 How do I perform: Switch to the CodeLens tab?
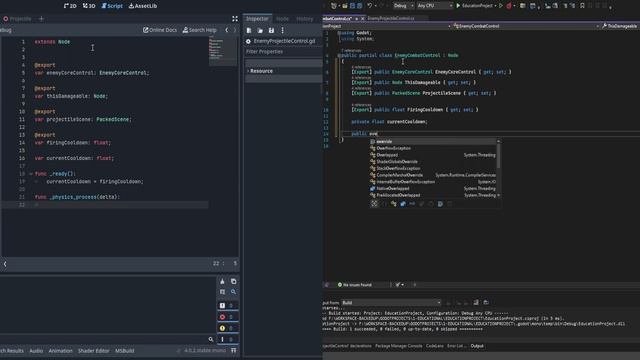point(435,346)
